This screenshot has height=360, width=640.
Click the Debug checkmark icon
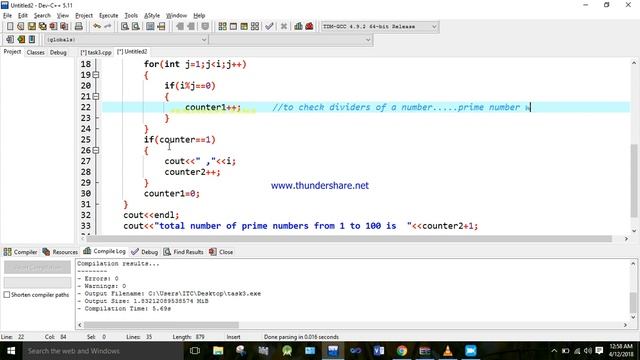(269, 27)
